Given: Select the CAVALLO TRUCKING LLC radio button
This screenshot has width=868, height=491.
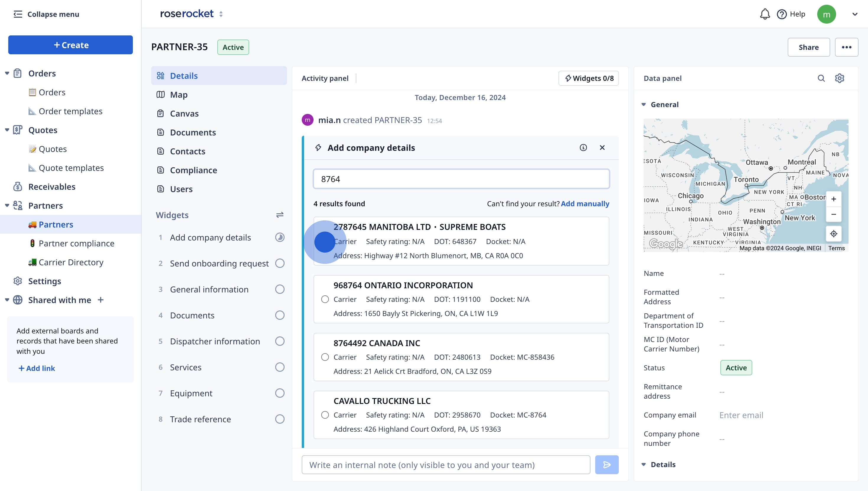Looking at the screenshot, I should pos(325,415).
